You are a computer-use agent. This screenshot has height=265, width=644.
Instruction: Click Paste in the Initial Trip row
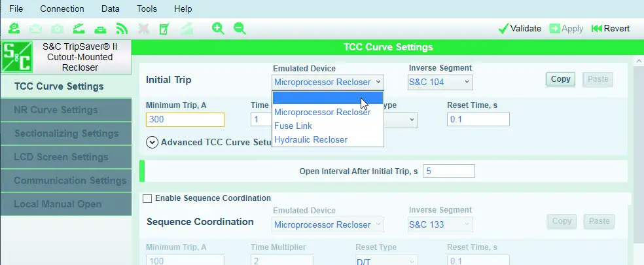pyautogui.click(x=598, y=79)
